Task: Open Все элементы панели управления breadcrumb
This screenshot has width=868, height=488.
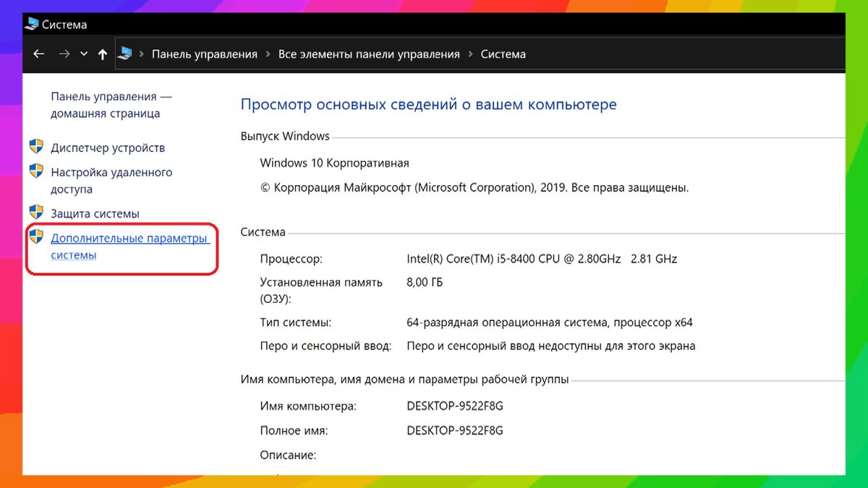Action: (x=369, y=54)
